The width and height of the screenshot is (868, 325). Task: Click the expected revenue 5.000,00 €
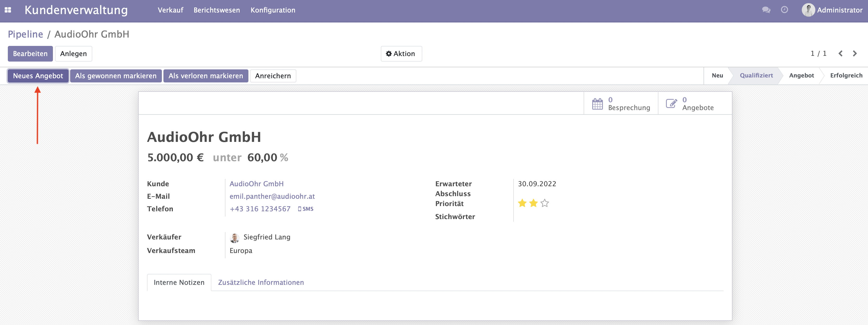coord(175,158)
